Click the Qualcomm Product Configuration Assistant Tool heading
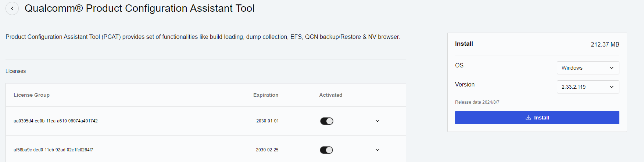The height and width of the screenshot is (162, 644). click(x=139, y=8)
